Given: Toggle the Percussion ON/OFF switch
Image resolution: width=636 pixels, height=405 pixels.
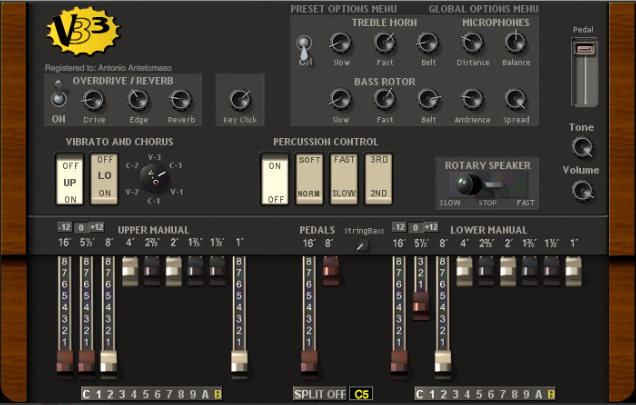Looking at the screenshot, I should (x=275, y=177).
